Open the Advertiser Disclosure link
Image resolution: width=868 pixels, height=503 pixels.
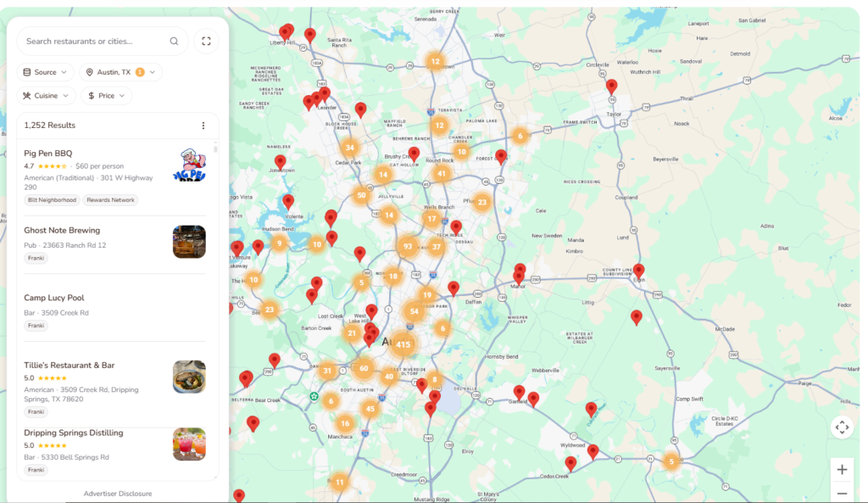tap(118, 493)
